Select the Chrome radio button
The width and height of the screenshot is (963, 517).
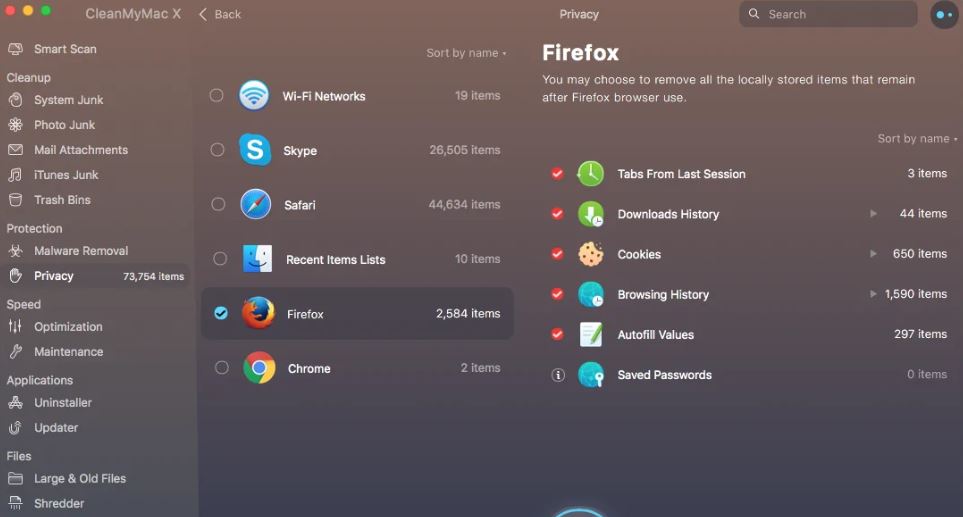coord(222,367)
